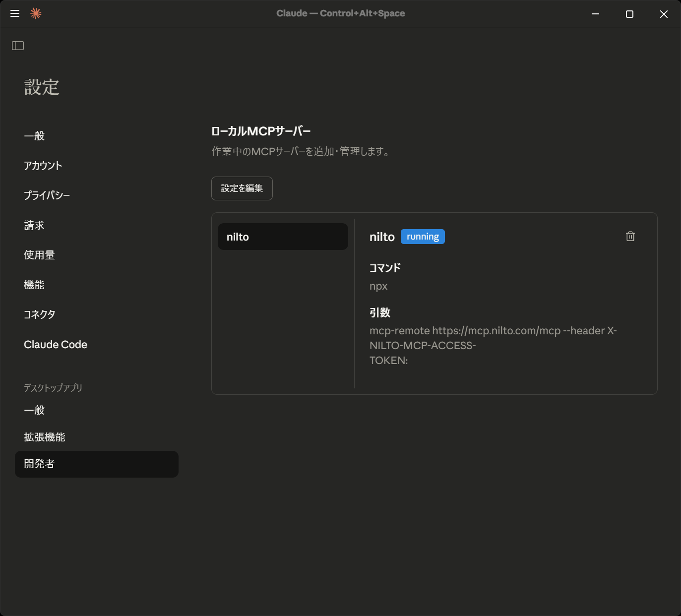
Task: Maximize the Claude window
Action: [629, 14]
